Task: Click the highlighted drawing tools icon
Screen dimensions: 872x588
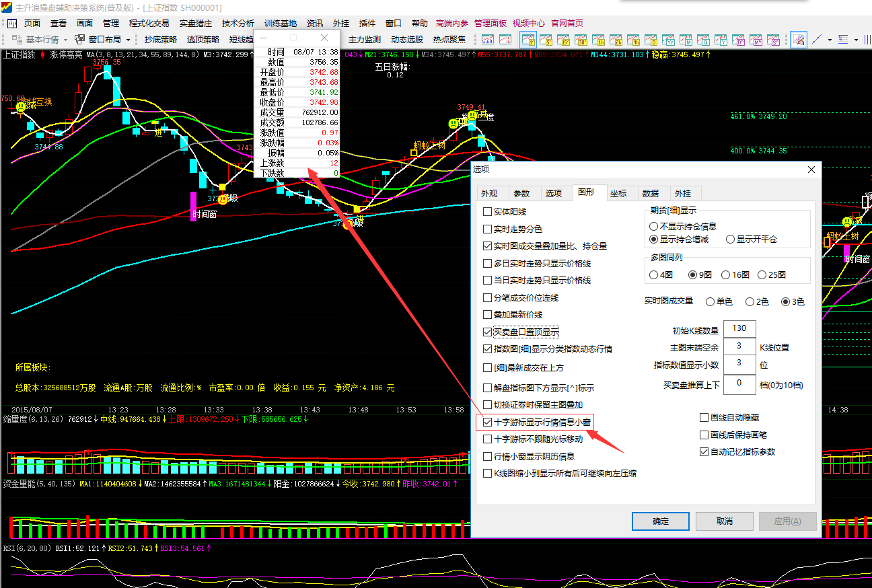Action: (x=799, y=40)
